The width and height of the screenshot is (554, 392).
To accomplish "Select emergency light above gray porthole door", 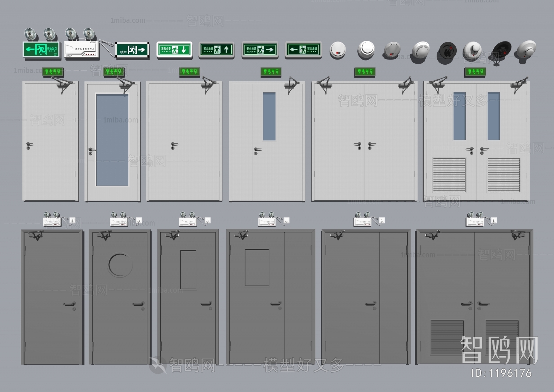I will pyautogui.click(x=126, y=219).
